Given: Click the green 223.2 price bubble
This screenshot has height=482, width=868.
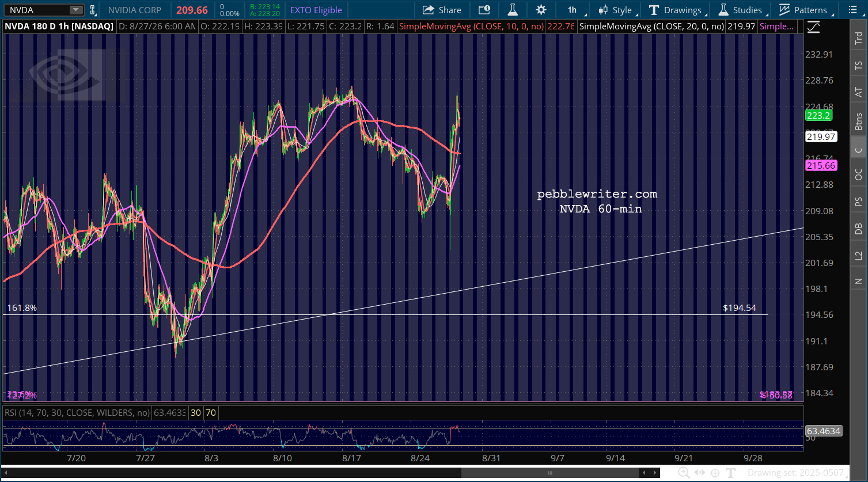Looking at the screenshot, I should (818, 115).
